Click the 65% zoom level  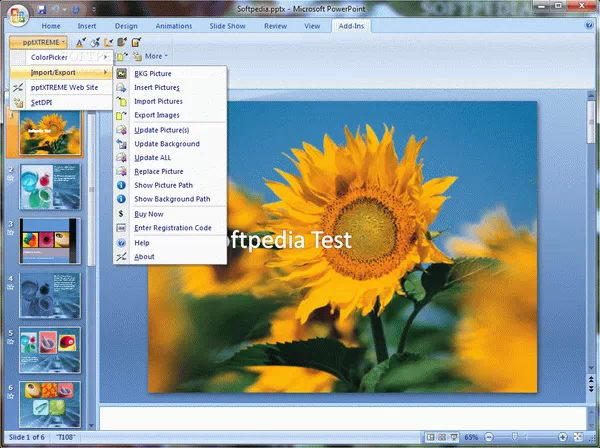pos(471,437)
